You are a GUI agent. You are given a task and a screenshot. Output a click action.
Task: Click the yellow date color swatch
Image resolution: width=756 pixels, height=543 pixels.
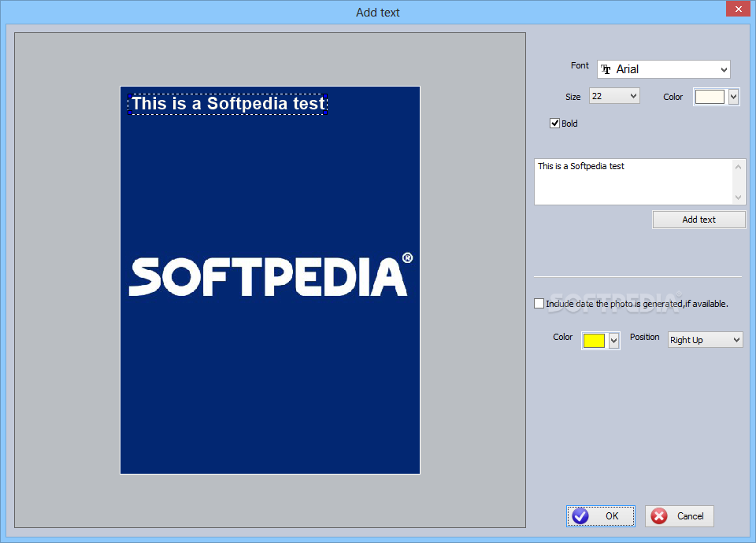coord(594,341)
